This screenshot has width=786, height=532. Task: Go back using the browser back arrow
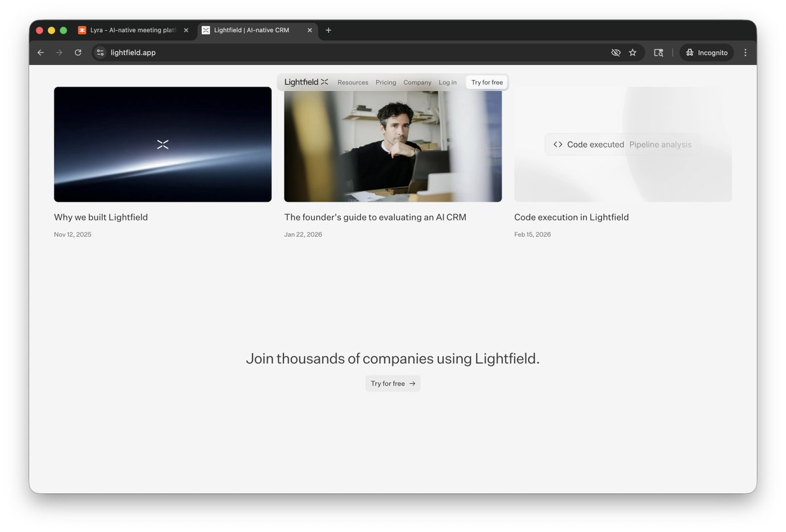[x=41, y=52]
